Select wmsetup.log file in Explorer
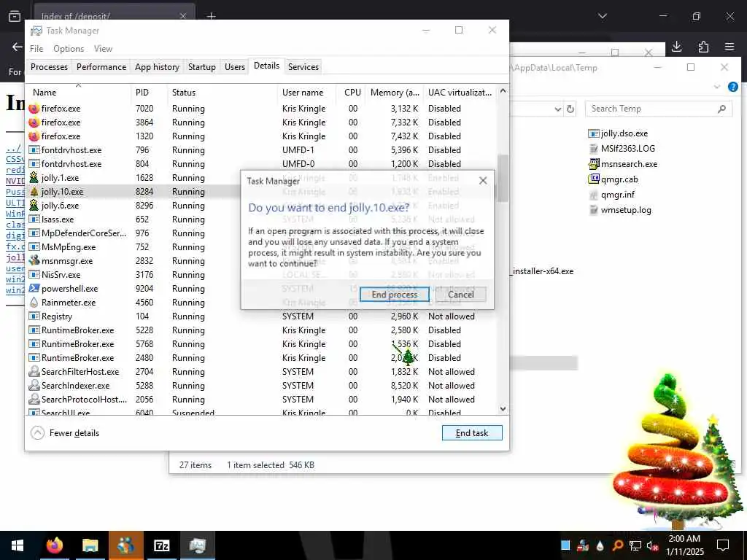The height and width of the screenshot is (560, 747). click(620, 209)
